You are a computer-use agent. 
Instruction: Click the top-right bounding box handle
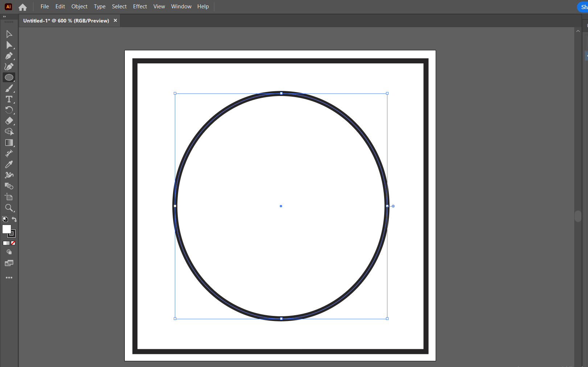tap(387, 93)
